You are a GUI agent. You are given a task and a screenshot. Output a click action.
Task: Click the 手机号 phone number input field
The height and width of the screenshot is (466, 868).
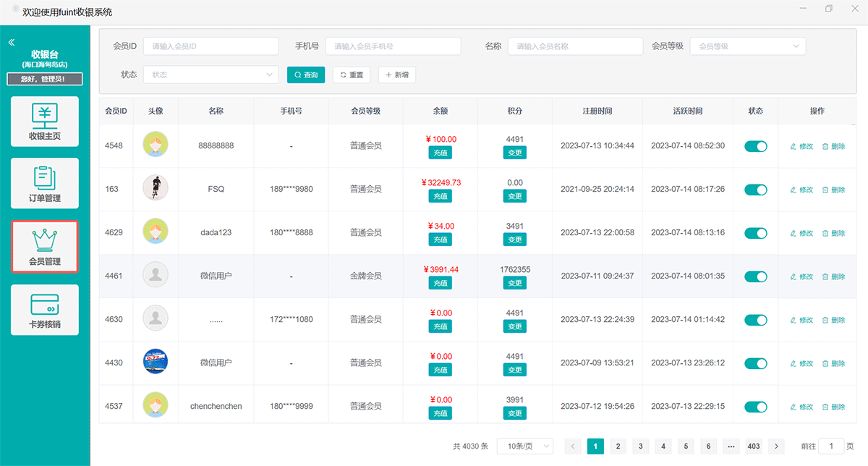click(x=393, y=46)
